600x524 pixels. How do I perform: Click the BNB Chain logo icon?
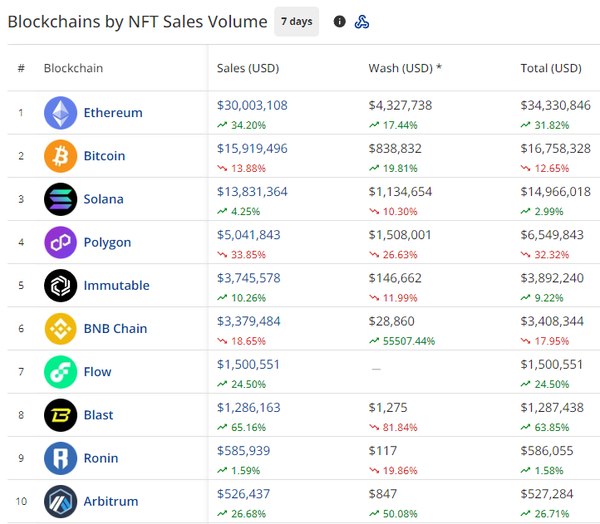point(60,328)
